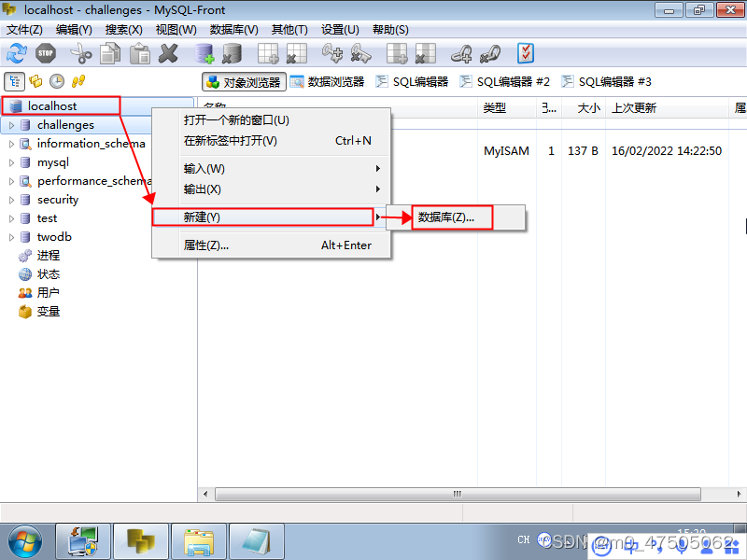Choose 打开一个新的窗口(U) from context menu

pyautogui.click(x=272, y=120)
